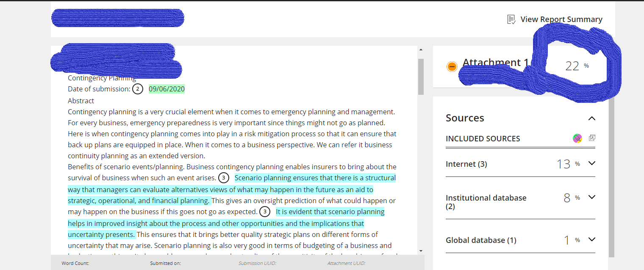Image resolution: width=644 pixels, height=270 pixels.
Task: Click citation marker 2 next to submission date
Action: (x=137, y=89)
